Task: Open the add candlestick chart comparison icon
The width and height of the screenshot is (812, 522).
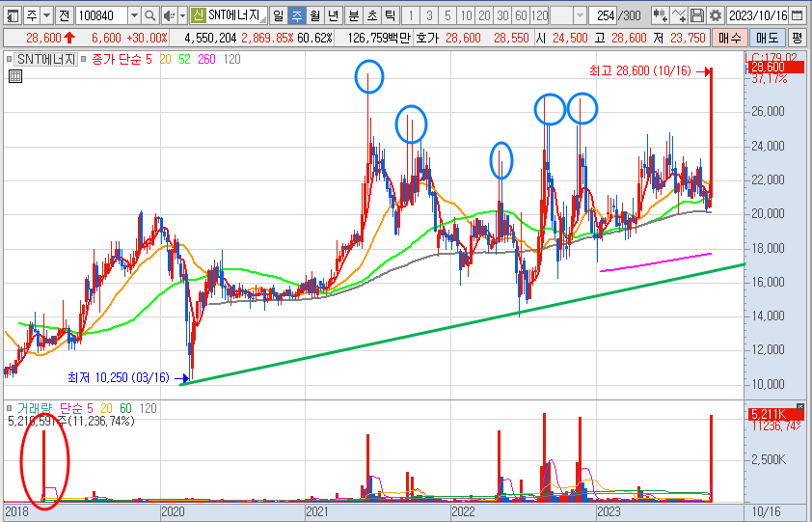Action: 660,16
